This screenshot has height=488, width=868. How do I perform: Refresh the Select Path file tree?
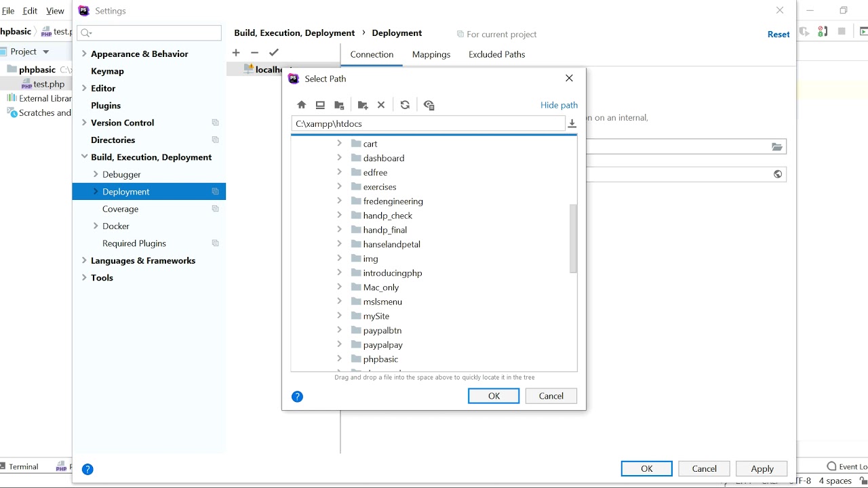click(405, 105)
